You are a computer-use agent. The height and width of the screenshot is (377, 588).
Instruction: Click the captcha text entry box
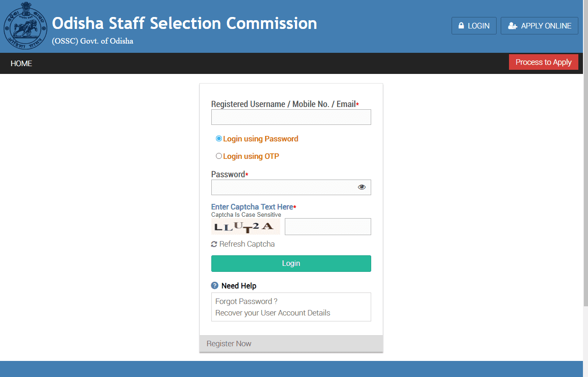click(328, 226)
